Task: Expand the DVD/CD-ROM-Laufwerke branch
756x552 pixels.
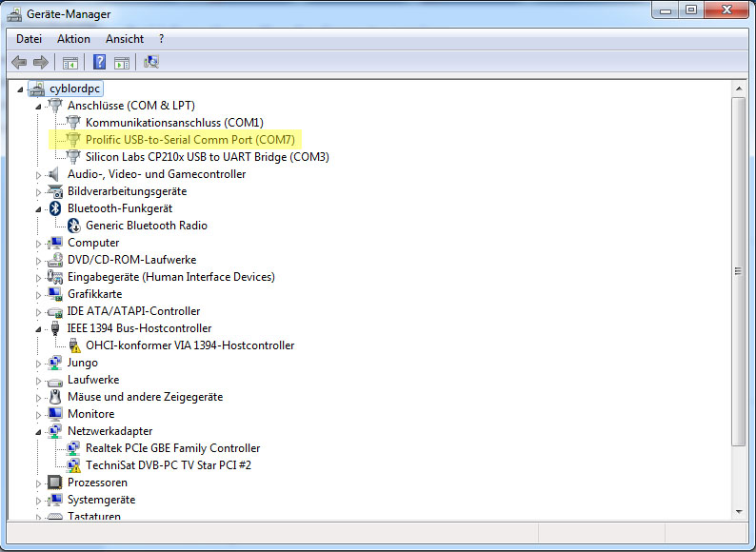Action: coord(39,261)
